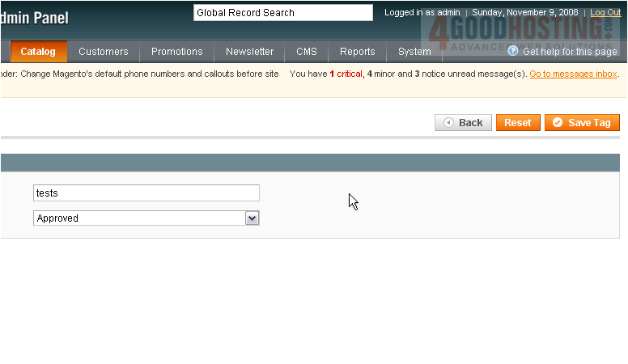
Task: Go to messages inbox link
Action: coord(573,74)
